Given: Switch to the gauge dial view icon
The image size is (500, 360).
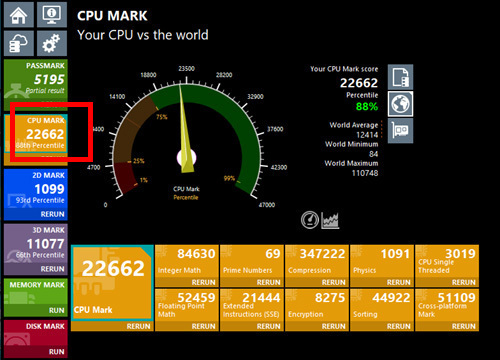Looking at the screenshot, I should tap(310, 220).
